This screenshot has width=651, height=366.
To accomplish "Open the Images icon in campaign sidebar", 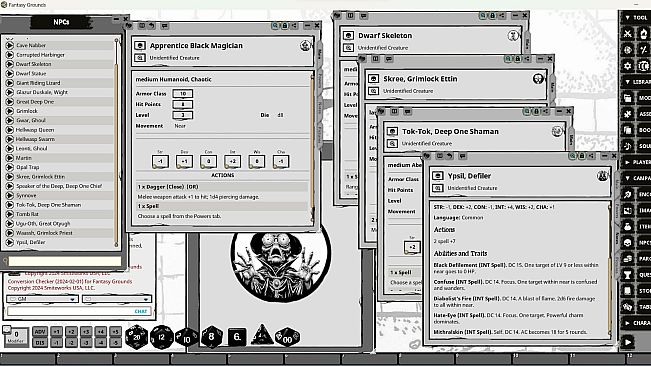I will pyautogui.click(x=628, y=210).
